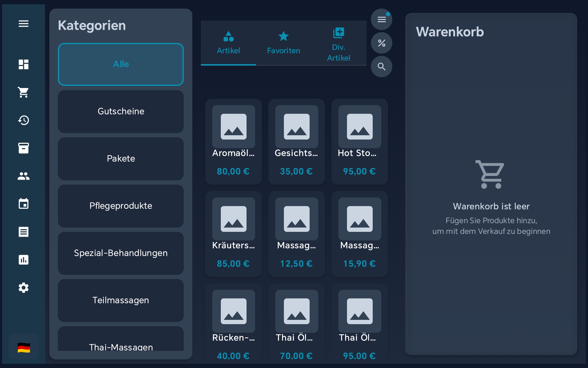Image resolution: width=588 pixels, height=368 pixels.
Task: Open the sales history icon
Action: [x=24, y=120]
